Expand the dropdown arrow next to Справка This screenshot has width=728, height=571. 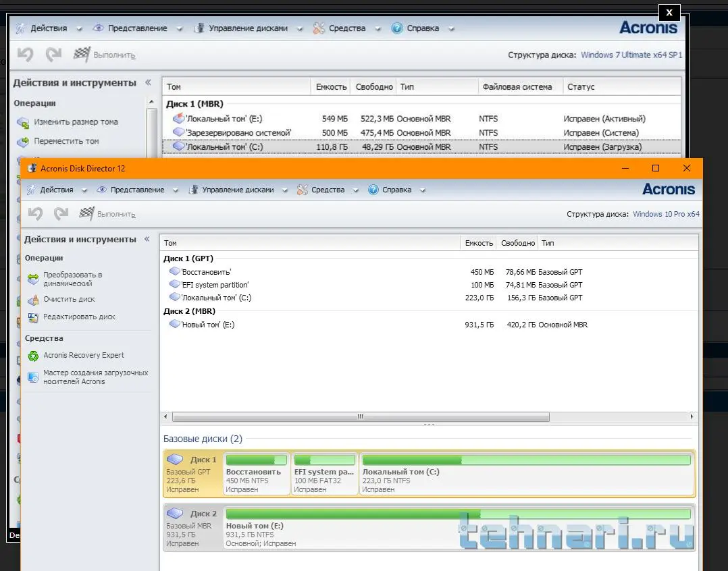(x=422, y=190)
